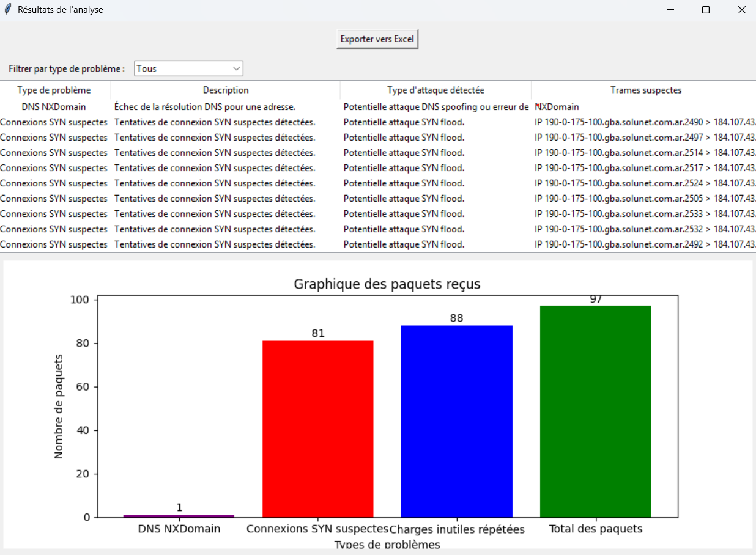Click the "Type de problème" column header
This screenshot has height=555, width=756.
click(55, 90)
